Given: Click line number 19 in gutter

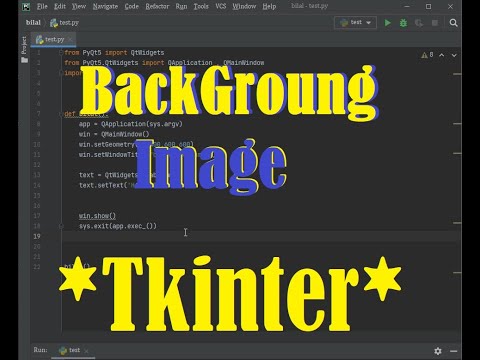Looking at the screenshot, I should point(37,236).
